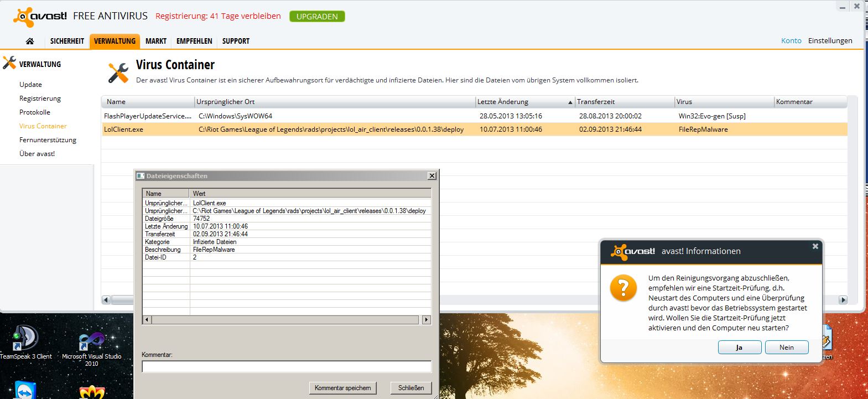This screenshot has width=868, height=399.
Task: Click the Dateigröße value 74752
Action: pyautogui.click(x=201, y=219)
